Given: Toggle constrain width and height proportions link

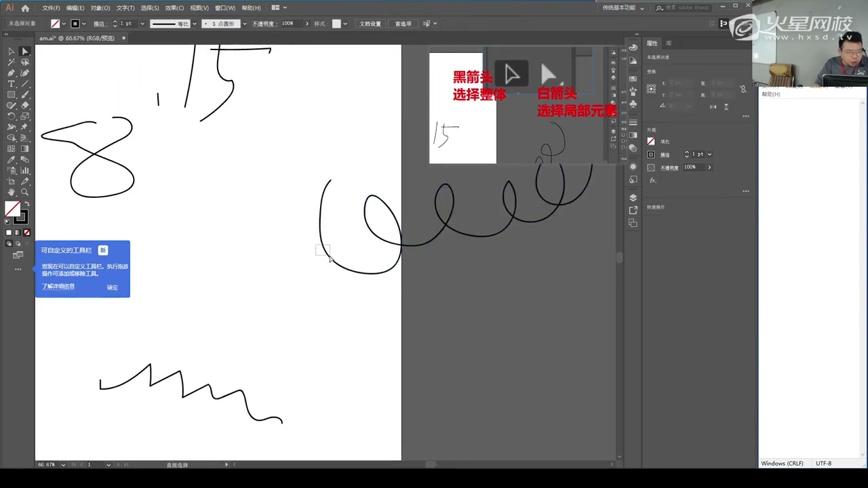Looking at the screenshot, I should coord(743,89).
